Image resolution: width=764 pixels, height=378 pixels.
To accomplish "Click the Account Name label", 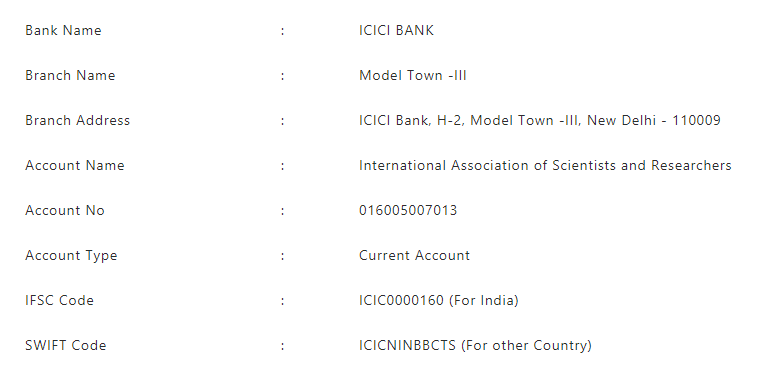I will click(75, 166).
